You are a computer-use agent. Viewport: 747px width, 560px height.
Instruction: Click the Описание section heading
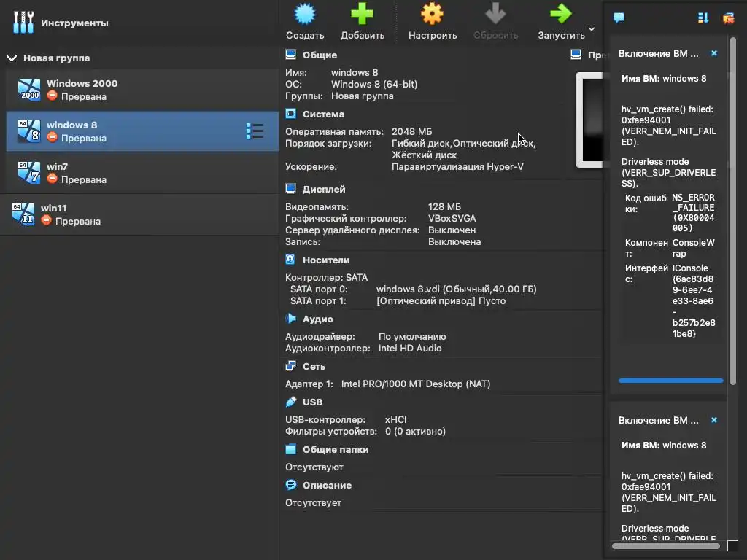pos(327,485)
